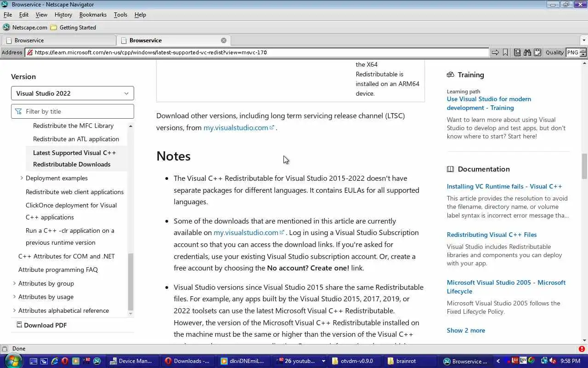Open the Getting Started bookmark folder

[73, 27]
